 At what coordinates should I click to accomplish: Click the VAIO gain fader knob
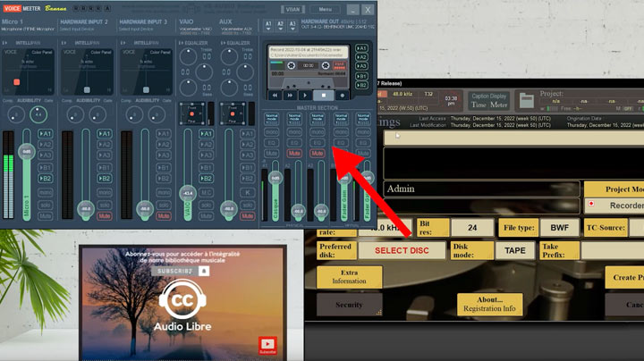coord(188,193)
